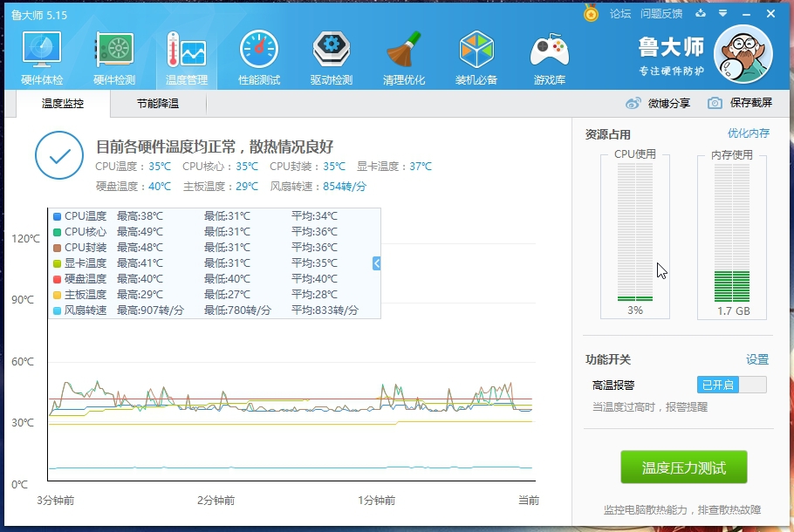The height and width of the screenshot is (532, 794).
Task: Click the CPU温度 35℃ status reading
Action: point(133,167)
